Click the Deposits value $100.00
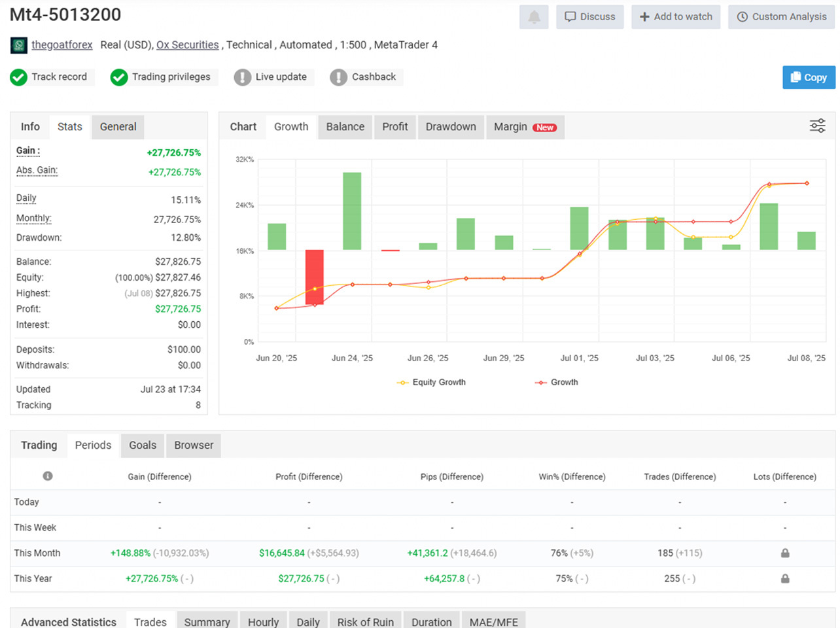 184,349
